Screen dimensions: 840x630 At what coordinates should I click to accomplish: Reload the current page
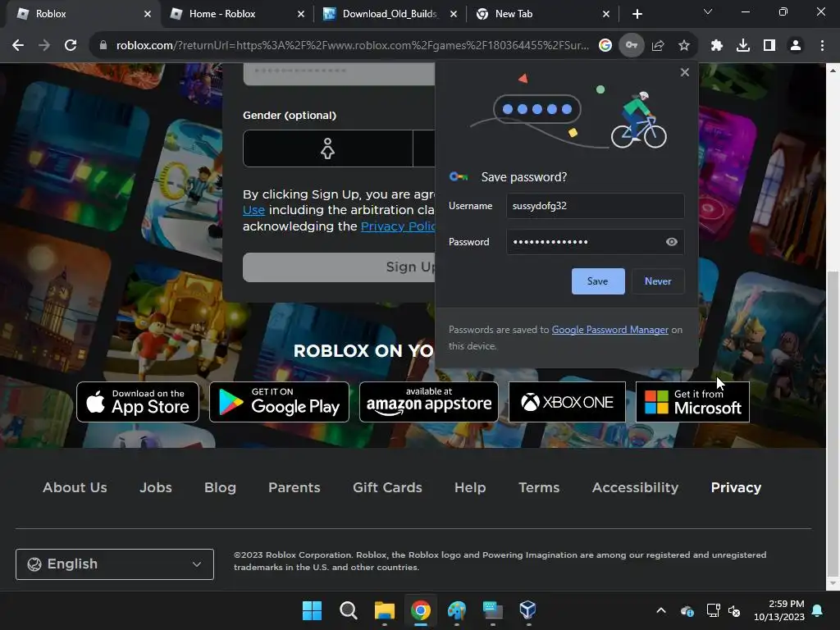point(71,46)
